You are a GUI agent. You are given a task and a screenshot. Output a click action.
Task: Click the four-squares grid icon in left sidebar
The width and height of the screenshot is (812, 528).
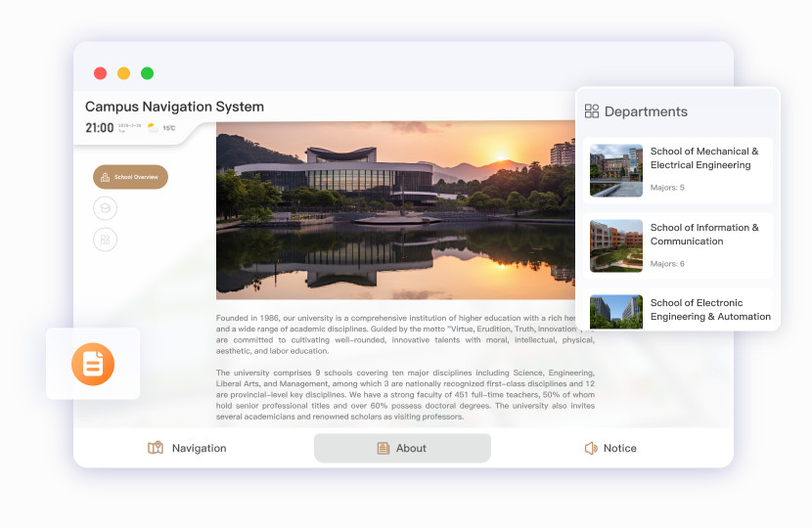pyautogui.click(x=105, y=239)
